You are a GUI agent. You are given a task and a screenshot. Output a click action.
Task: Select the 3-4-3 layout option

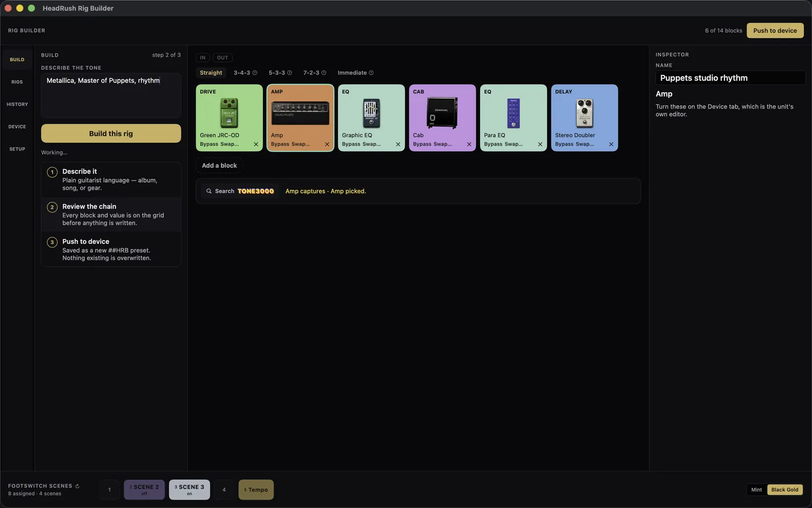(242, 73)
